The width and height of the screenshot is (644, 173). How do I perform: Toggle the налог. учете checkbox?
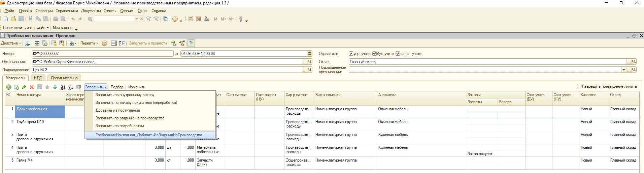[398, 54]
